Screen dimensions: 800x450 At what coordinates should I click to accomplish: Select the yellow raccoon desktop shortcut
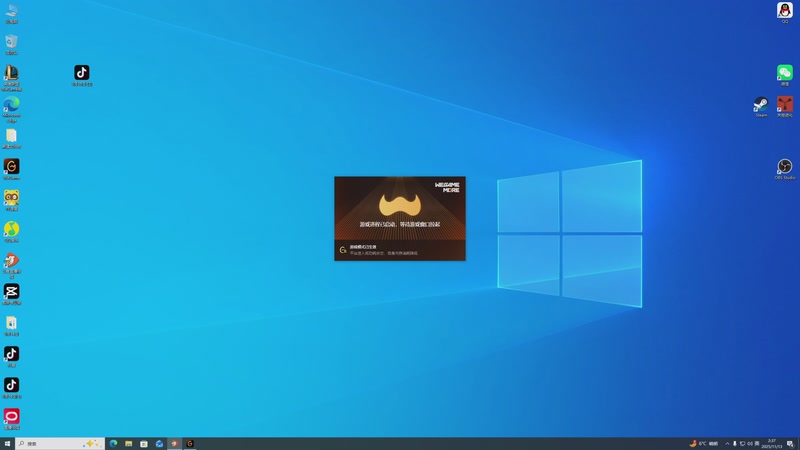click(x=11, y=201)
